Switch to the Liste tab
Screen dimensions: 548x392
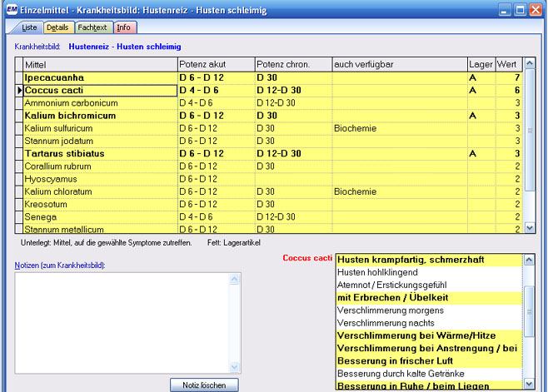28,27
